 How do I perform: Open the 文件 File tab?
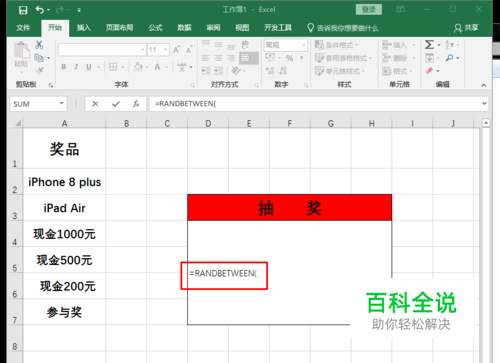23,28
